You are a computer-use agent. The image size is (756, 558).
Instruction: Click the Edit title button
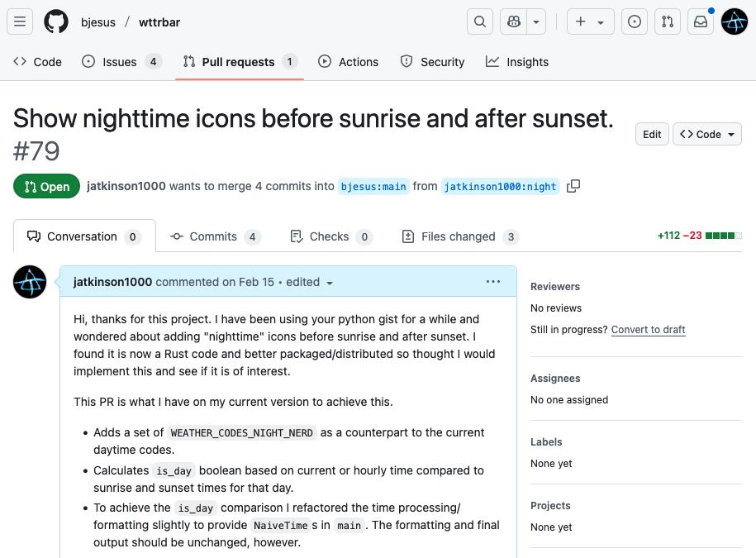[652, 134]
